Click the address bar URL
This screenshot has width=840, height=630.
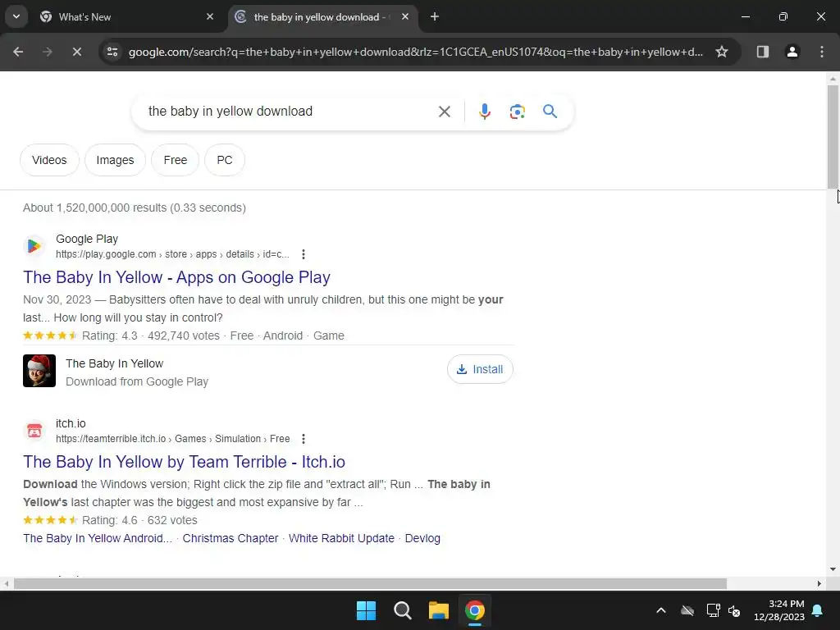[416, 52]
